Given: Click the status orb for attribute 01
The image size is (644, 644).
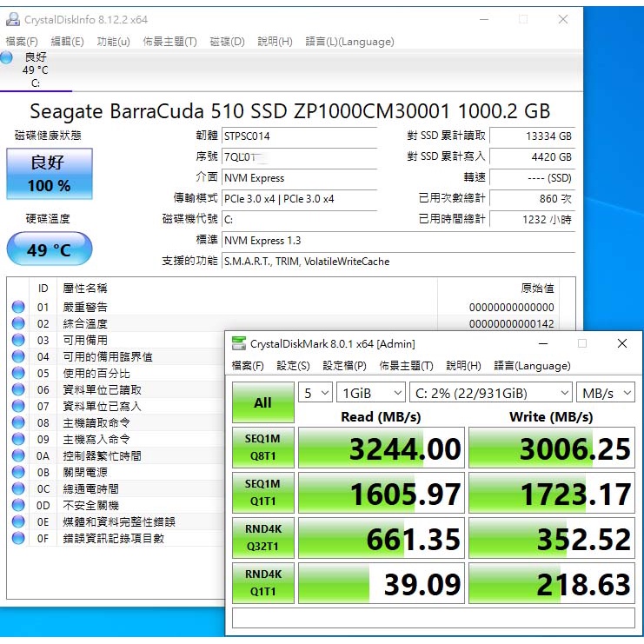Looking at the screenshot, I should pyautogui.click(x=18, y=307).
